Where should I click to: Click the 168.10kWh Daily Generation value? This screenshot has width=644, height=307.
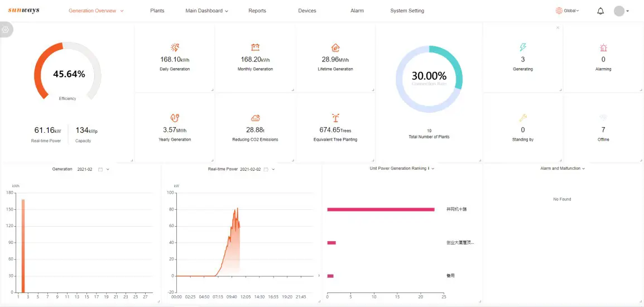click(x=175, y=60)
